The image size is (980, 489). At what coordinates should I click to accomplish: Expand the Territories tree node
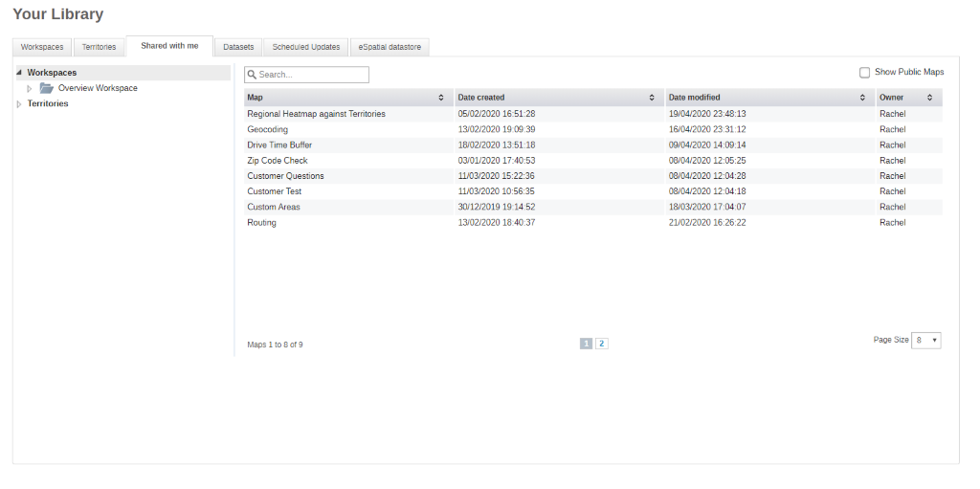pyautogui.click(x=19, y=103)
